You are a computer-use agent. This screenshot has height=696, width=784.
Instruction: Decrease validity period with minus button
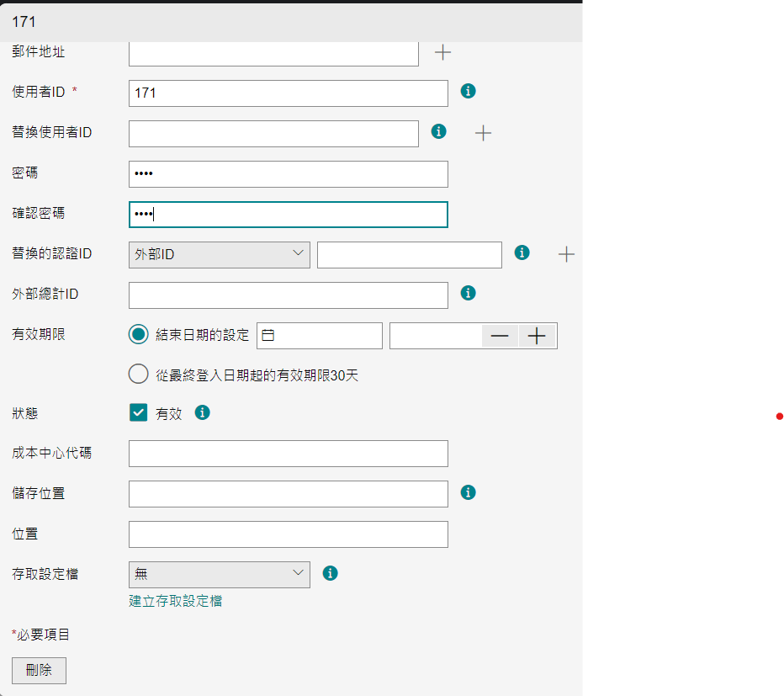[500, 336]
